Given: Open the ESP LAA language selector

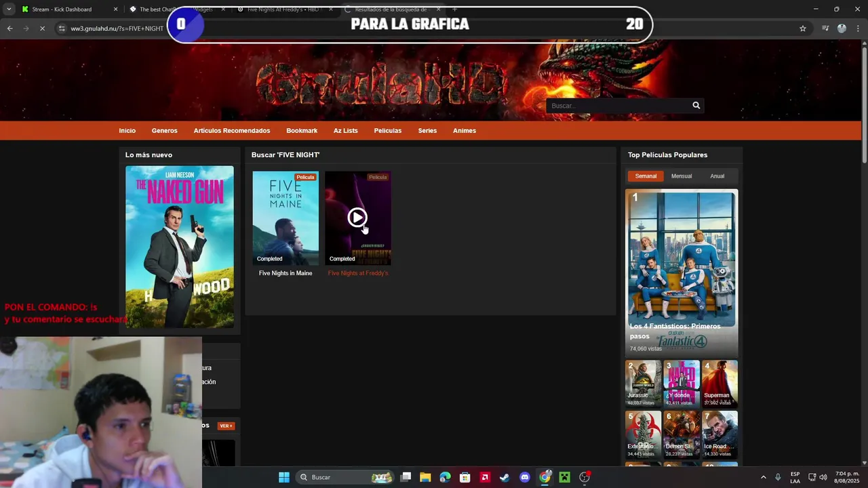Looking at the screenshot, I should [x=795, y=477].
